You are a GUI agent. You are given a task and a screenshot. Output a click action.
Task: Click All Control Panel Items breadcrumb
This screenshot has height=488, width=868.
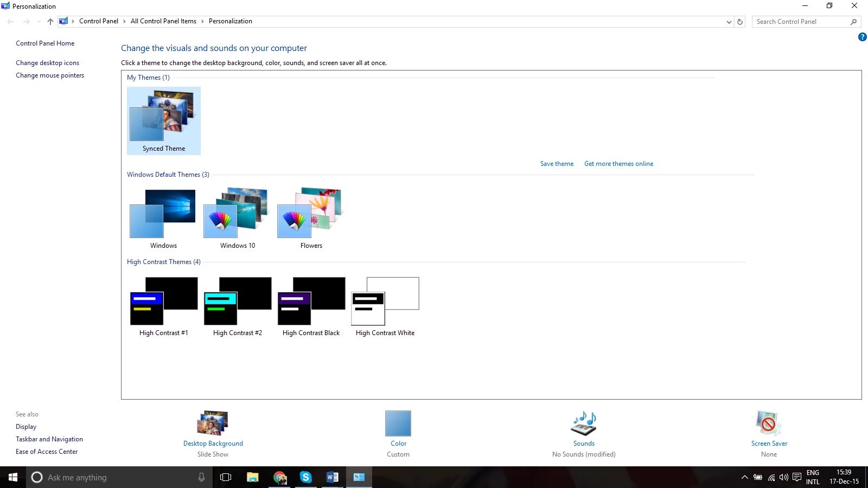tap(163, 21)
